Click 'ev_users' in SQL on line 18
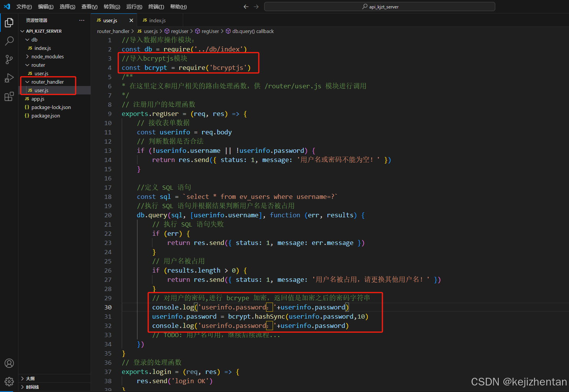The height and width of the screenshot is (392, 569). click(255, 197)
